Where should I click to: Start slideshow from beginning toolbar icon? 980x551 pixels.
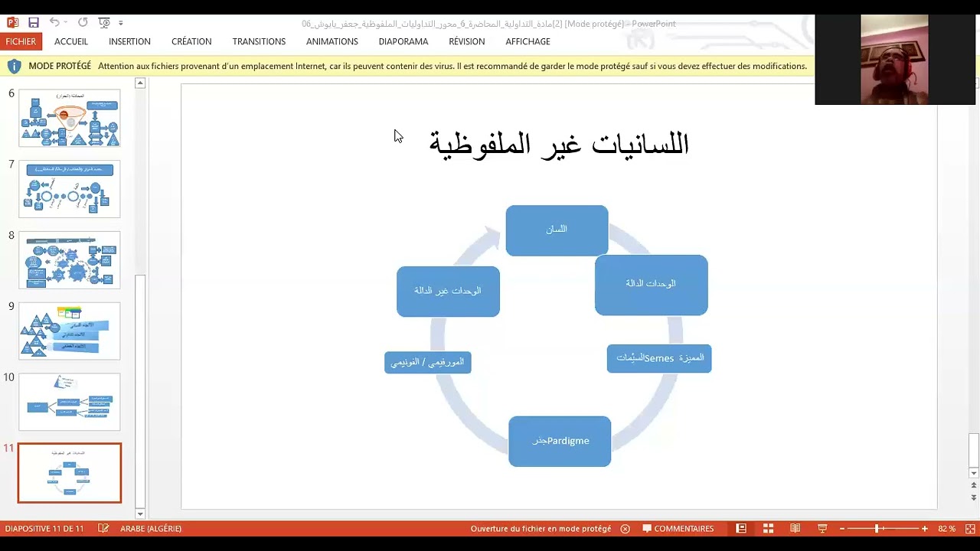(105, 23)
